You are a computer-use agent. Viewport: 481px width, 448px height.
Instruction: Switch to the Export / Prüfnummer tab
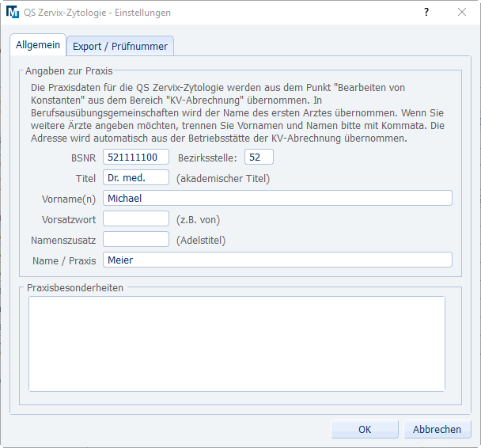coord(120,47)
